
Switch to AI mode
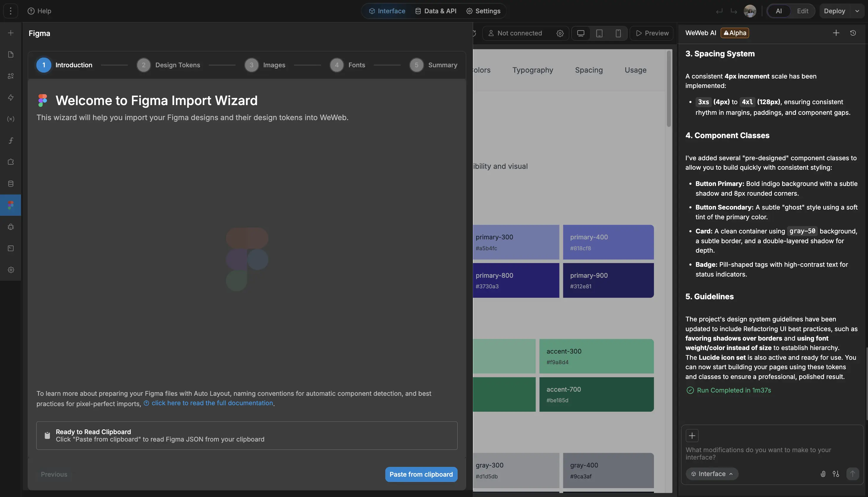click(779, 11)
